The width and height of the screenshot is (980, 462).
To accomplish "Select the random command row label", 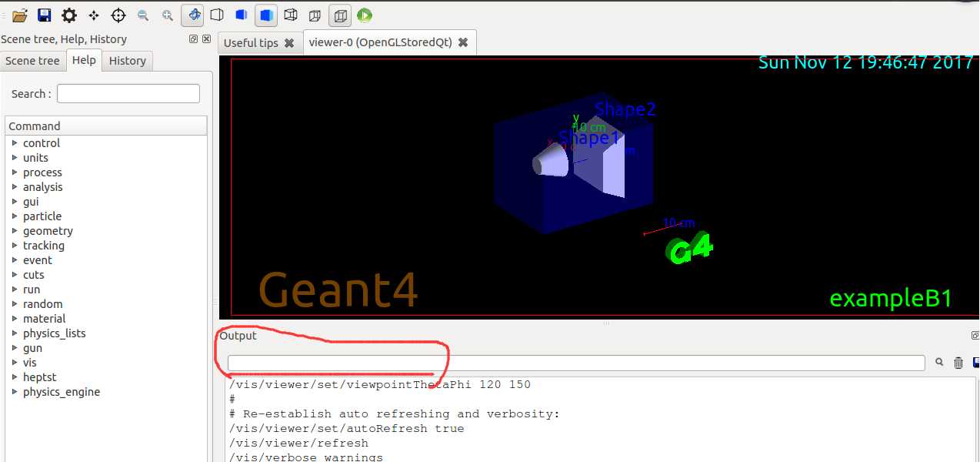I will coord(43,304).
